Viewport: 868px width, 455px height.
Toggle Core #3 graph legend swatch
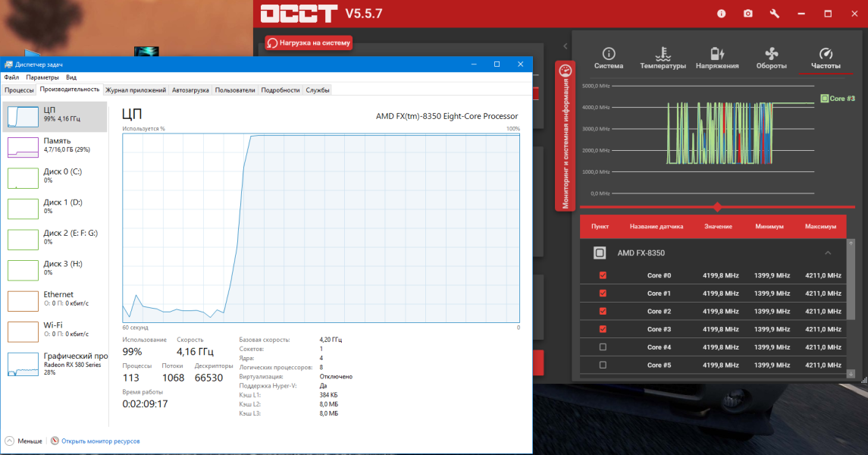pyautogui.click(x=824, y=99)
